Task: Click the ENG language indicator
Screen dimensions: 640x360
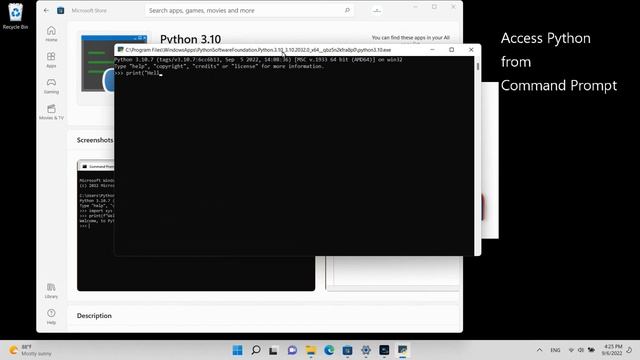Action: click(x=555, y=350)
